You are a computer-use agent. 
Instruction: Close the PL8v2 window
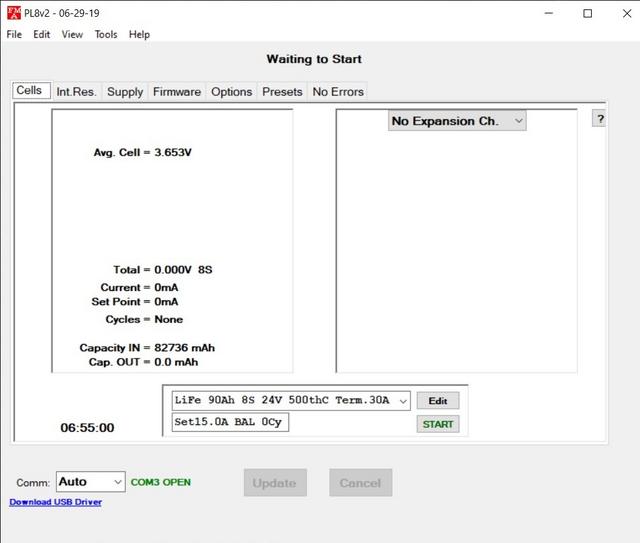click(x=627, y=13)
